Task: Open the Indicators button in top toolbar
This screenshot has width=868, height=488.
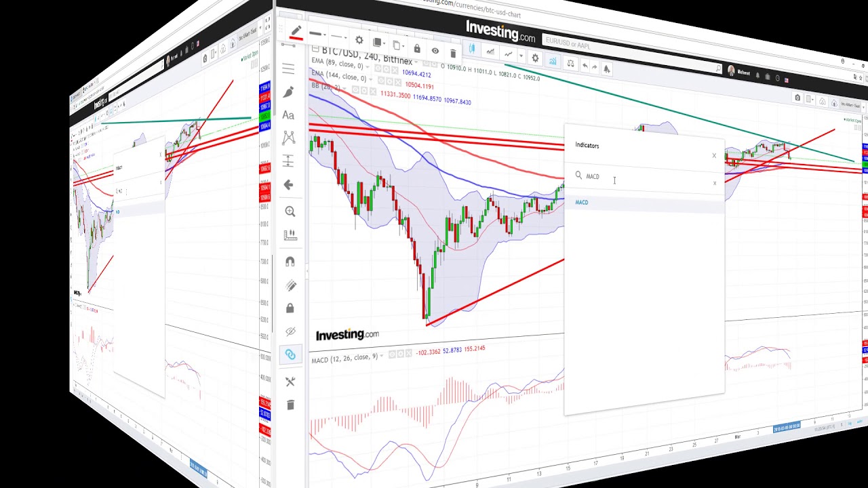Action: (x=553, y=61)
